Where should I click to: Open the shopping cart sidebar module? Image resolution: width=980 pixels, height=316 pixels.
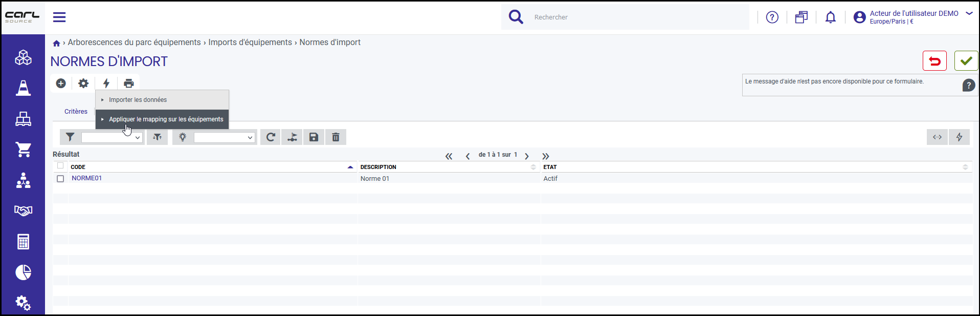pos(24,150)
